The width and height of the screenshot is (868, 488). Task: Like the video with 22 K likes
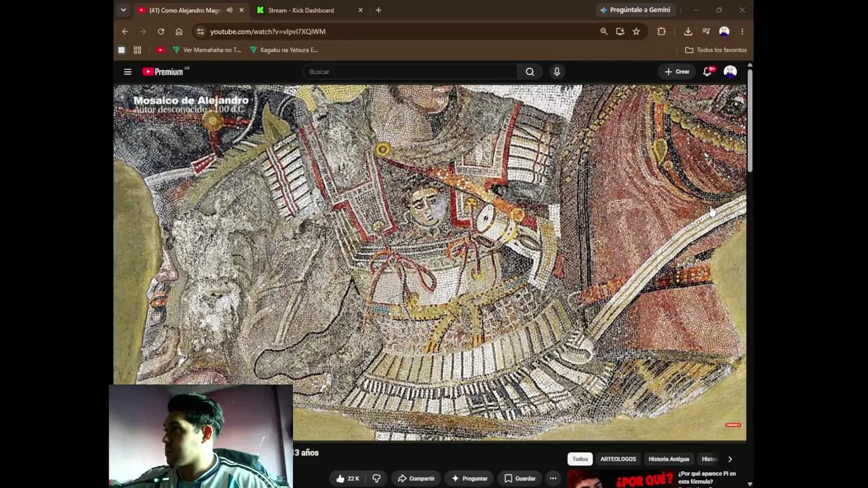click(x=347, y=479)
